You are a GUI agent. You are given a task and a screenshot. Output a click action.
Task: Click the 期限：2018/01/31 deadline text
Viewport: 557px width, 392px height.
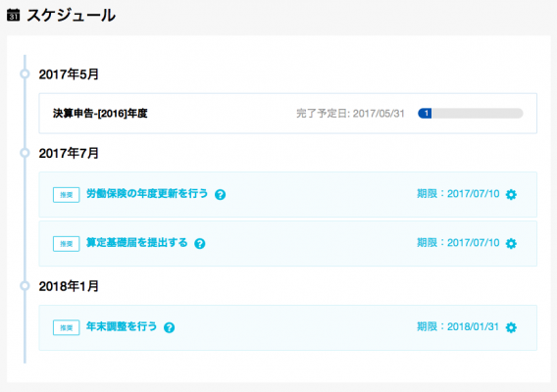458,326
